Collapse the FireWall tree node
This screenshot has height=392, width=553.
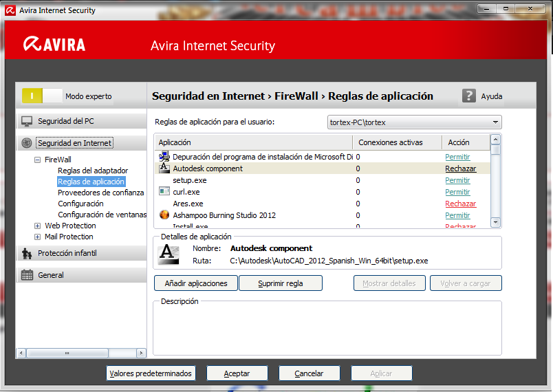[x=37, y=160]
